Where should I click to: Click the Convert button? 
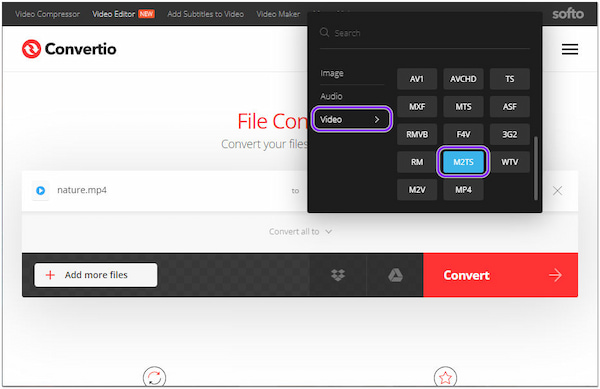point(501,275)
